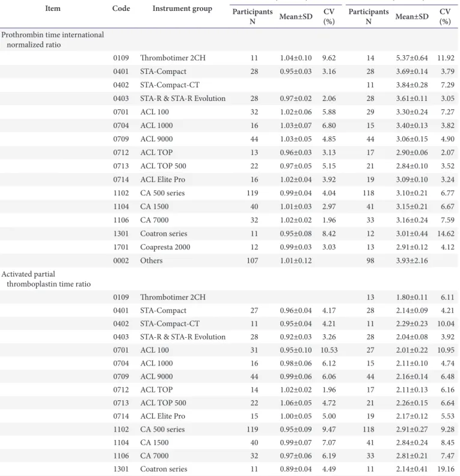
Task: Click the mean value '2.29±0.23'
Action: [x=412, y=323]
